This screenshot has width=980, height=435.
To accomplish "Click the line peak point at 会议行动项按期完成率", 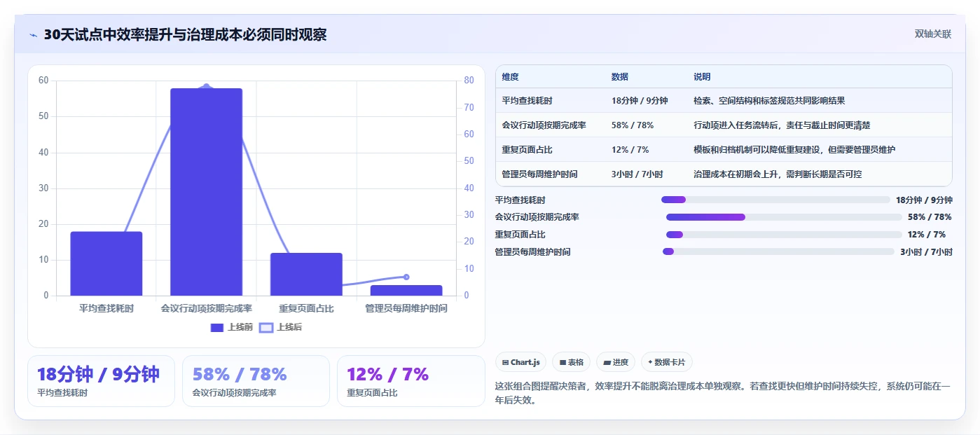I will click(206, 86).
